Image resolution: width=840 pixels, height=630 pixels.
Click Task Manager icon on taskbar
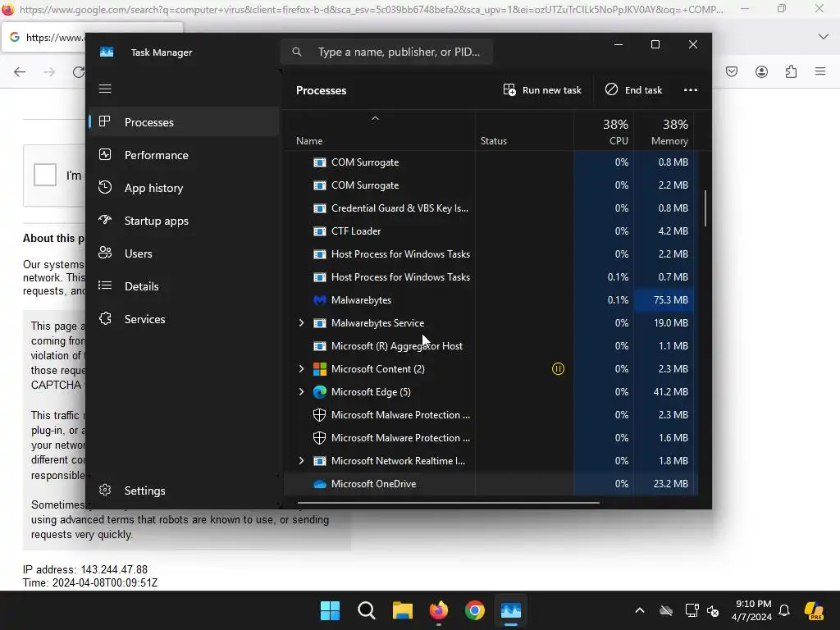[x=511, y=610]
